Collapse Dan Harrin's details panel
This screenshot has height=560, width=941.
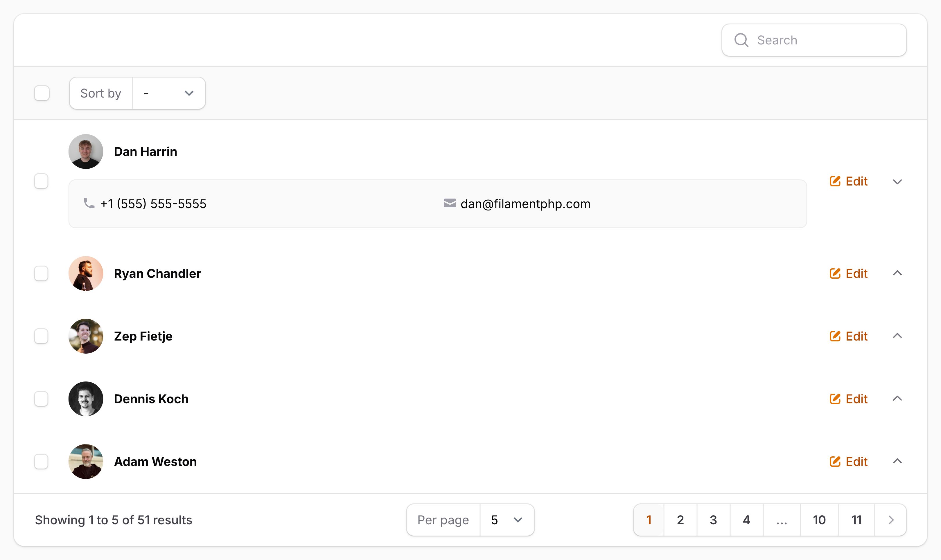897,181
